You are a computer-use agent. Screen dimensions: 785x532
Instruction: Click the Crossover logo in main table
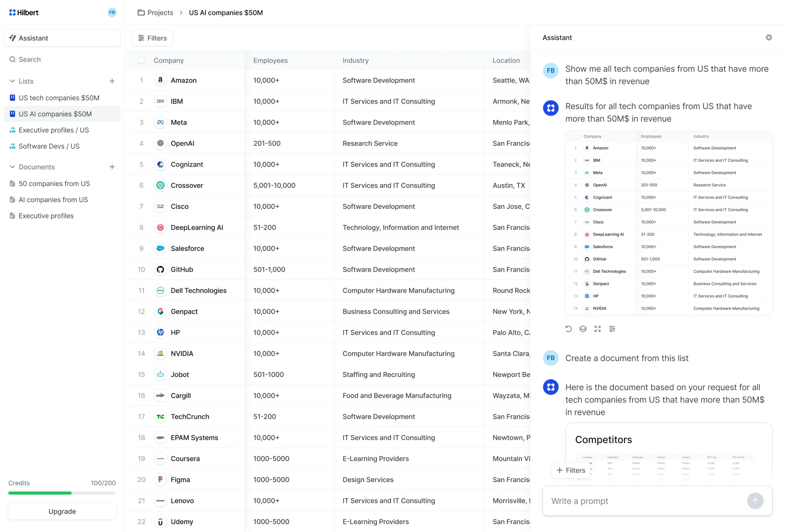160,185
